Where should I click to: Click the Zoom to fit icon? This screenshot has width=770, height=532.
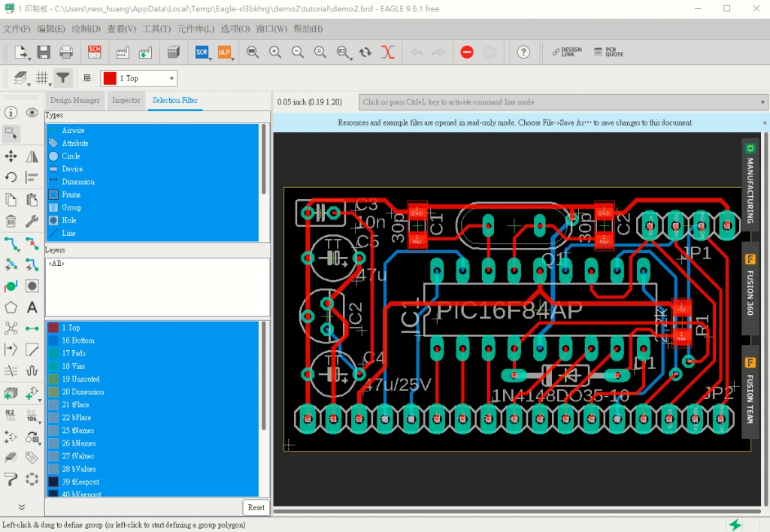(253, 52)
